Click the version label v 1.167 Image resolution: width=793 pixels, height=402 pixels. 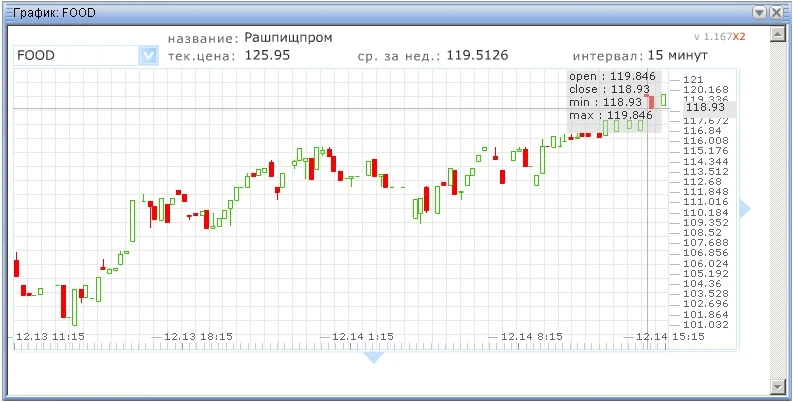coord(713,36)
